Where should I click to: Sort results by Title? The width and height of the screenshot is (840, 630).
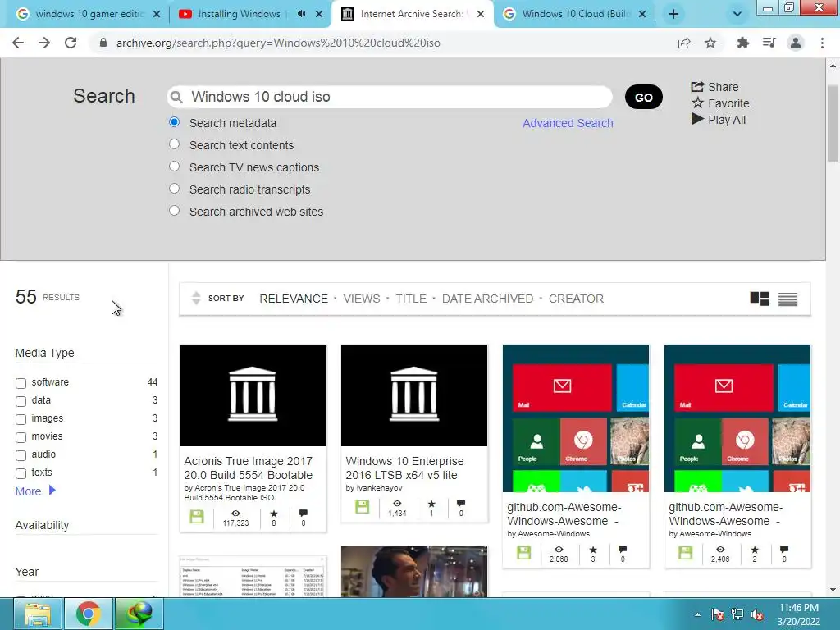click(x=411, y=299)
